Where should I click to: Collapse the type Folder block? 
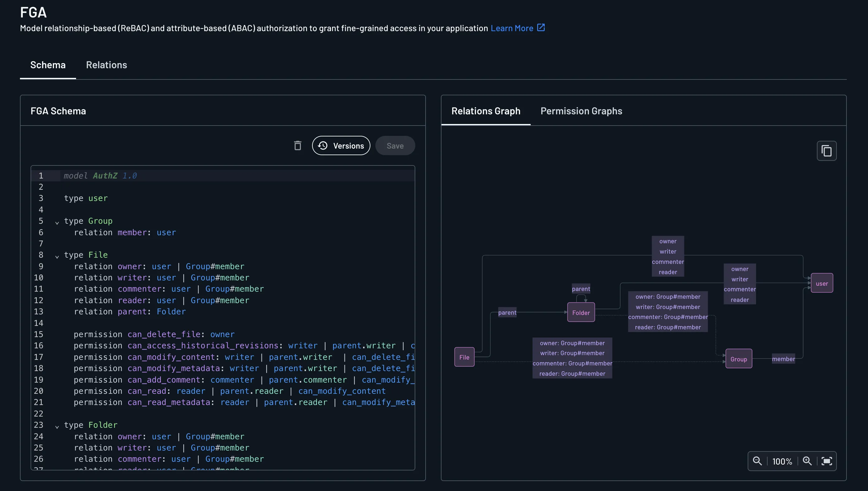pyautogui.click(x=57, y=427)
